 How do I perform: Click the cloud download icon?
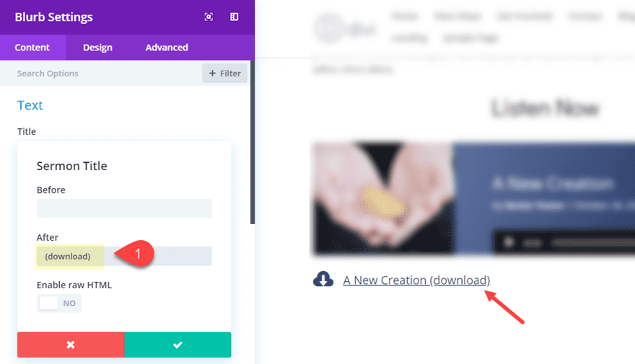coord(323,280)
